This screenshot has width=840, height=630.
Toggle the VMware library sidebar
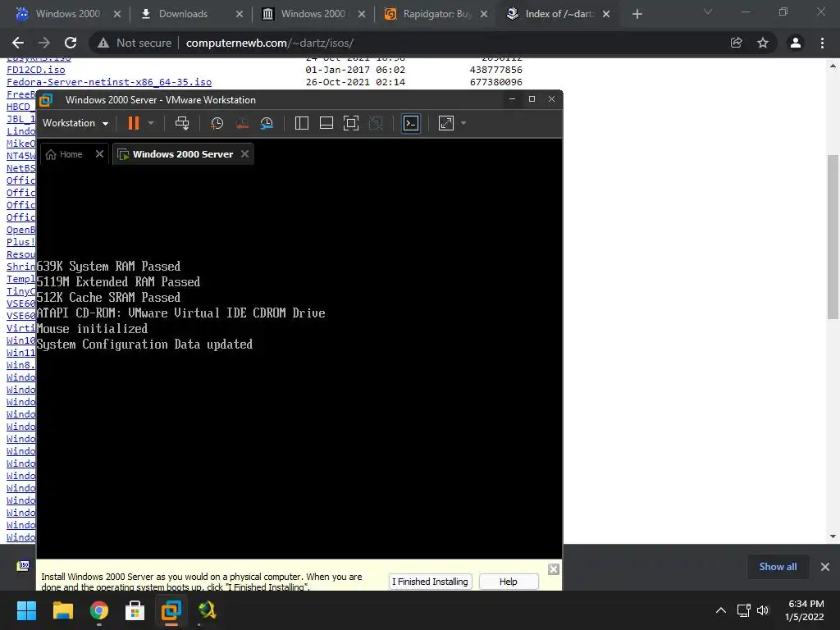pos(302,123)
